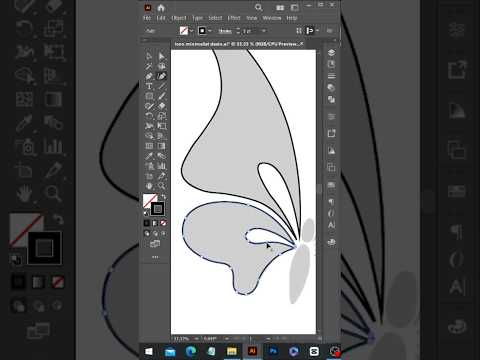This screenshot has width=480, height=360.
Task: Open the Object menu
Action: 179,18
